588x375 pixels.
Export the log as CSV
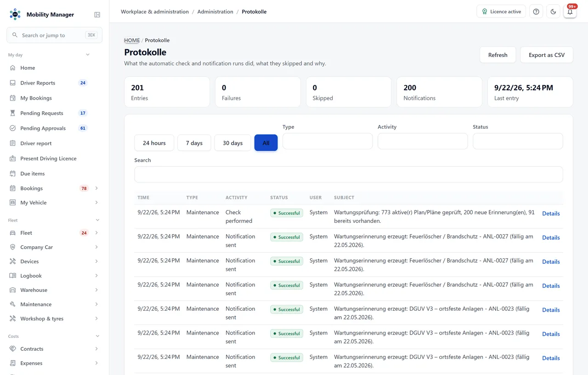click(x=547, y=55)
